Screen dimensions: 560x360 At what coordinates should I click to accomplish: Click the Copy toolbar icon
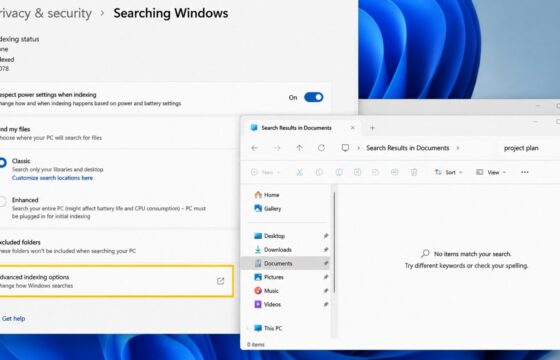coord(319,172)
